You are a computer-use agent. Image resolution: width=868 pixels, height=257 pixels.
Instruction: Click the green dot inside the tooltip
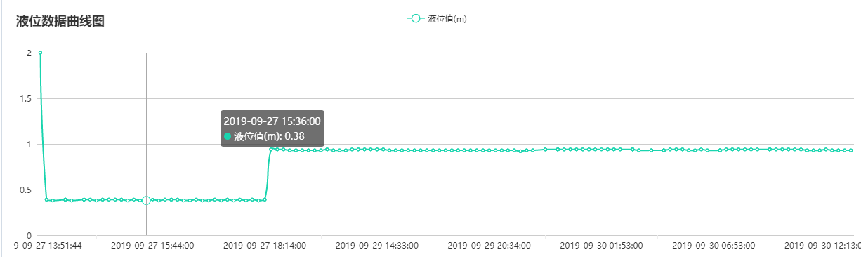228,136
